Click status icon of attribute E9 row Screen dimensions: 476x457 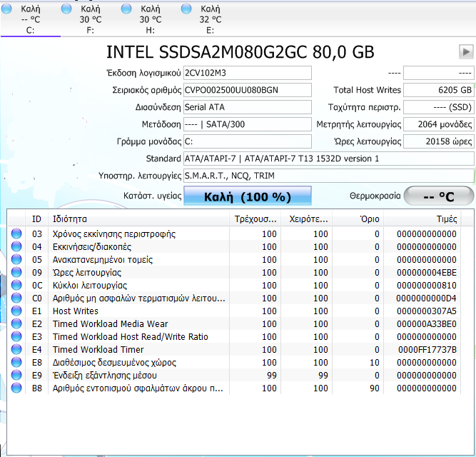coord(16,376)
